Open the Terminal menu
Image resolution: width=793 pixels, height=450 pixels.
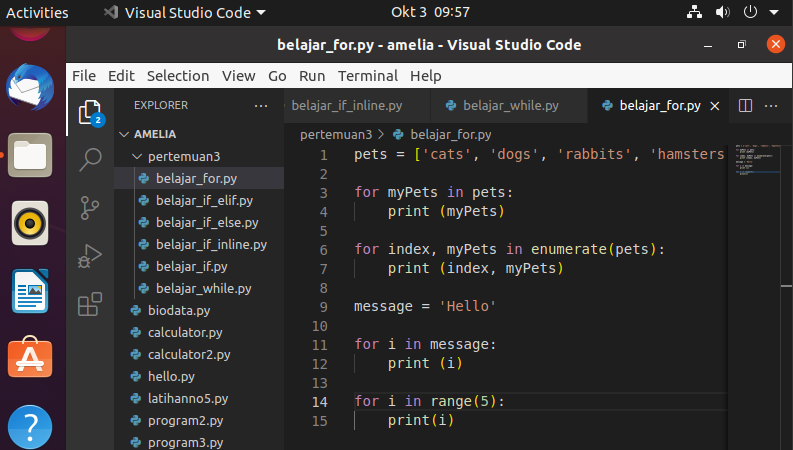367,76
